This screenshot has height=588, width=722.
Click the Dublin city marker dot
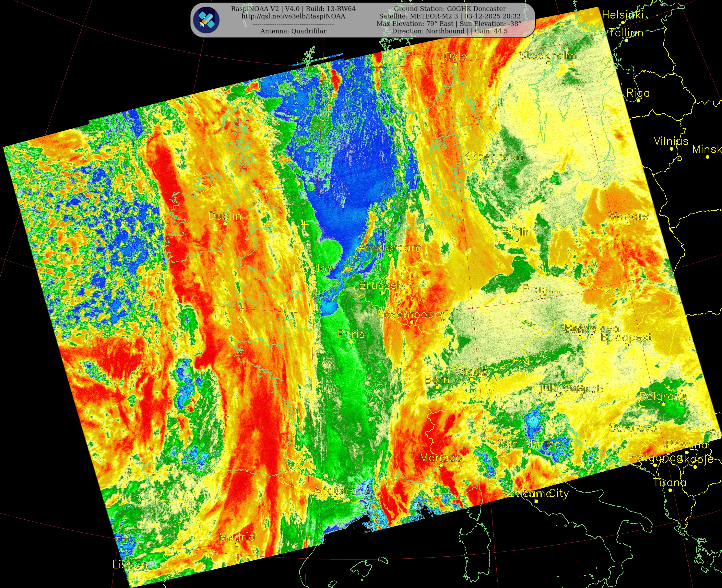tap(225, 224)
